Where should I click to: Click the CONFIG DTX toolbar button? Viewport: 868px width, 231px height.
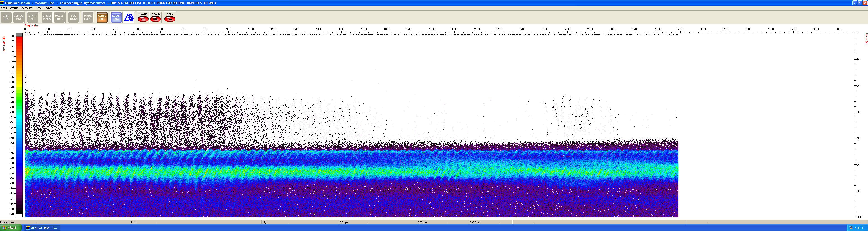[19, 18]
